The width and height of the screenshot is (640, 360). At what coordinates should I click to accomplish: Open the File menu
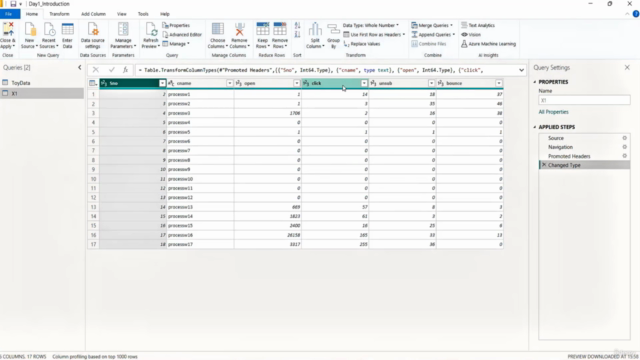coord(9,14)
